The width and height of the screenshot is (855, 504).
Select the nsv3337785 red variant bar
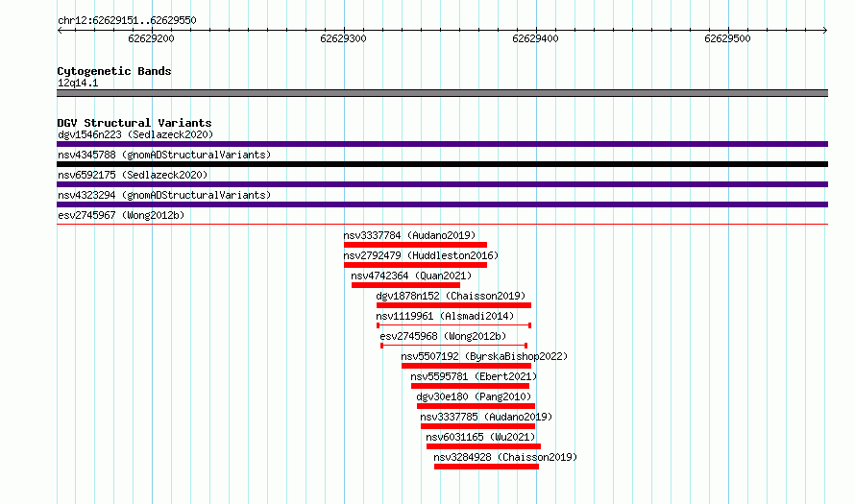(x=477, y=426)
